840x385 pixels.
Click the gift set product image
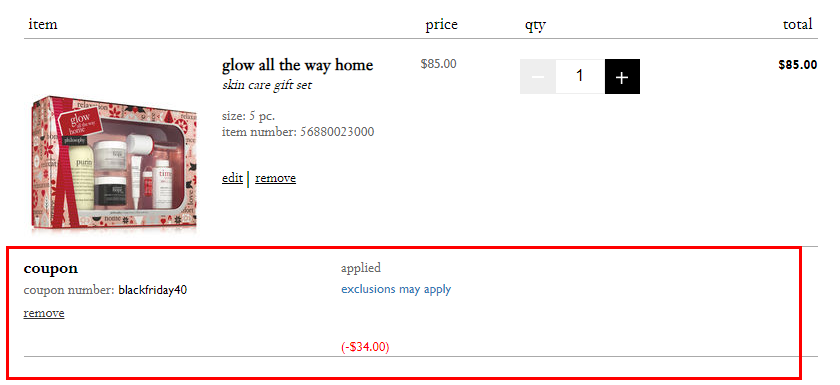tap(114, 164)
